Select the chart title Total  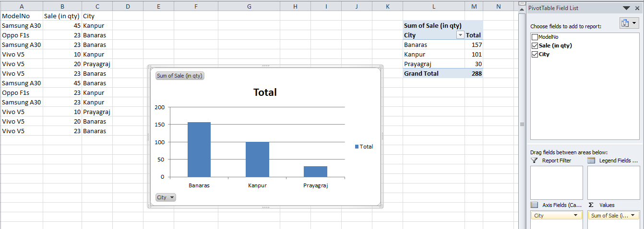[x=265, y=92]
